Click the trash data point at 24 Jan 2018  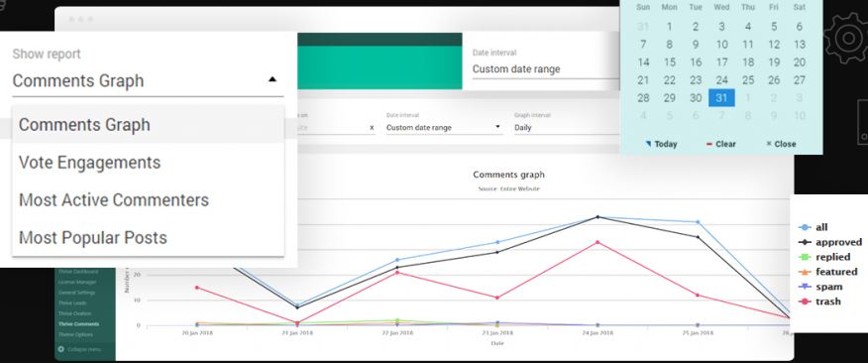[x=597, y=242]
